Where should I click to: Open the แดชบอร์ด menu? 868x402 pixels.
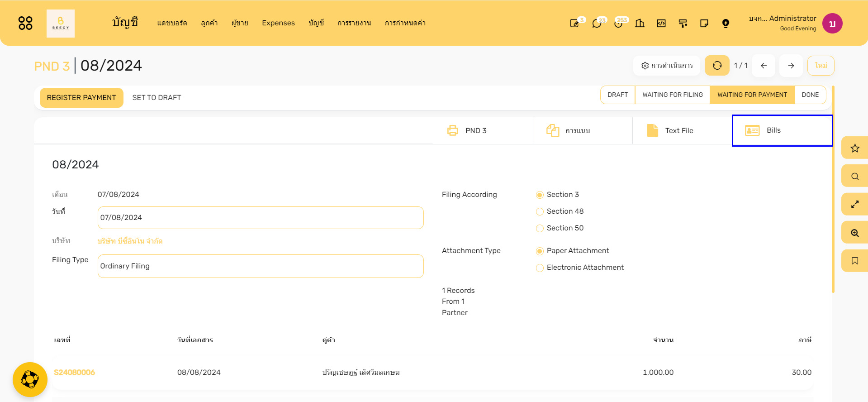pyautogui.click(x=172, y=23)
